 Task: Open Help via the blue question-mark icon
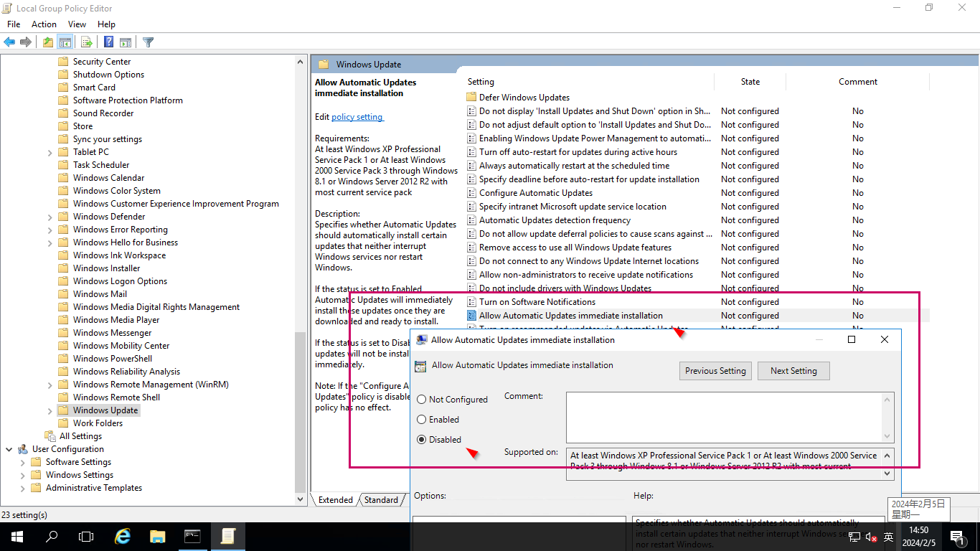coord(108,42)
